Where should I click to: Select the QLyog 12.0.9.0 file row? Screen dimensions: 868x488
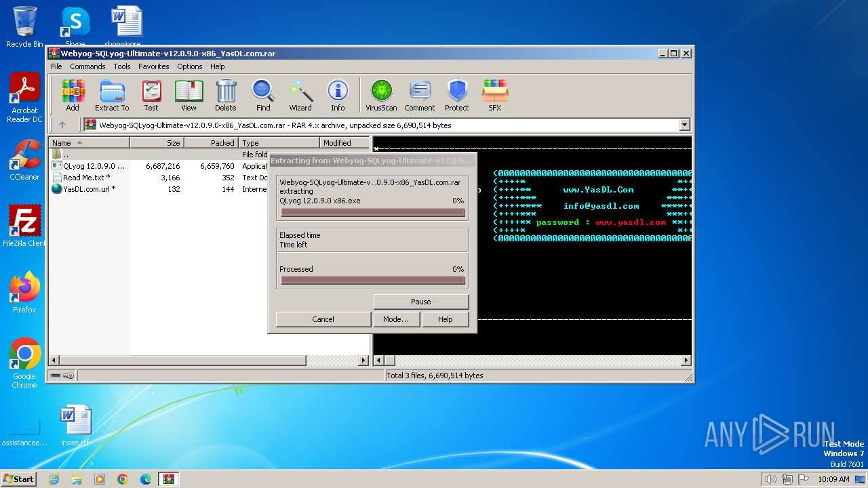(158, 166)
